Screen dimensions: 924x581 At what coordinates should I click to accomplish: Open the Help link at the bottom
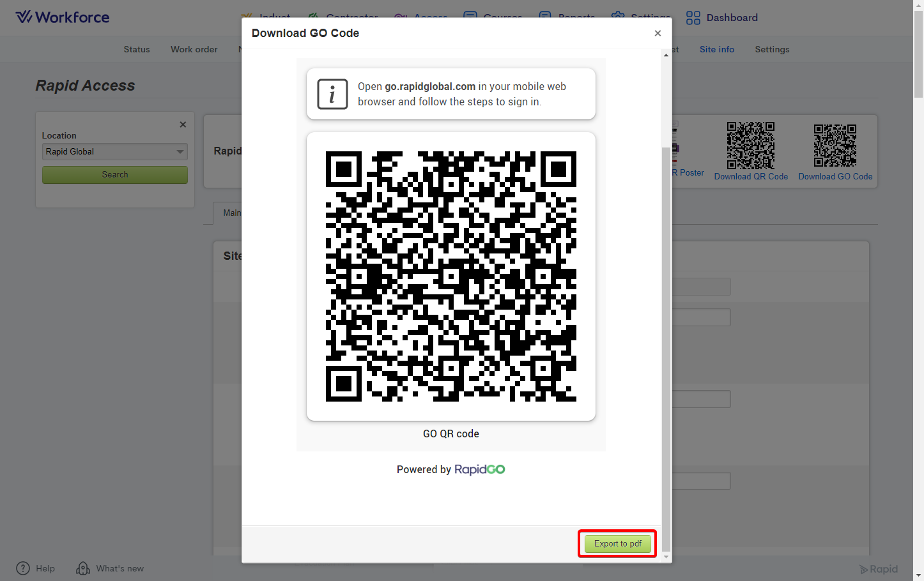point(45,568)
